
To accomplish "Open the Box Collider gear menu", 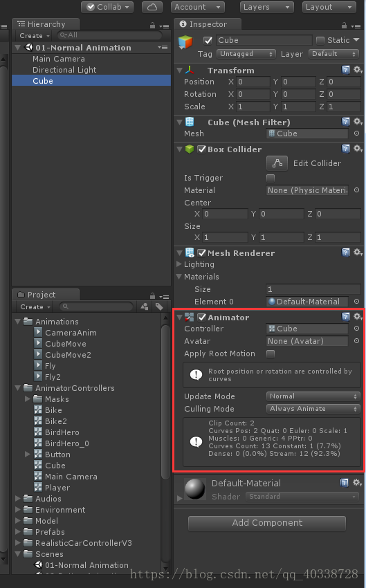I will [358, 149].
